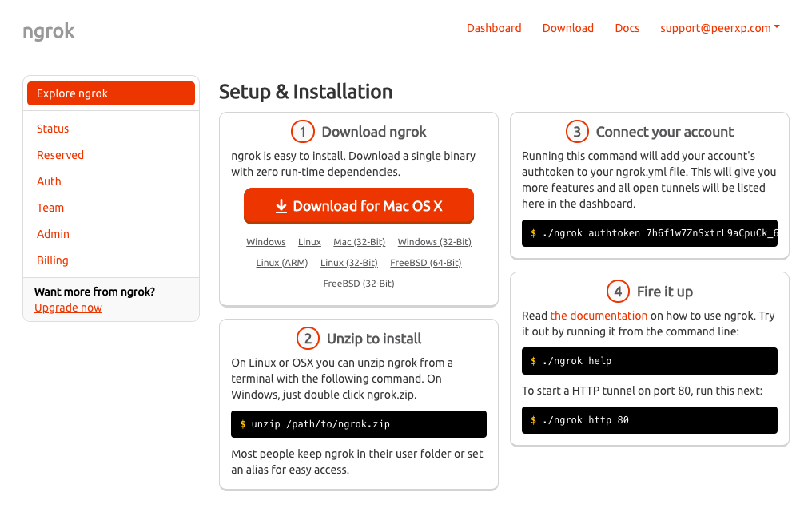Image resolution: width=812 pixels, height=516 pixels.
Task: Select FreeBSD (32-Bit) download link
Action: point(359,283)
